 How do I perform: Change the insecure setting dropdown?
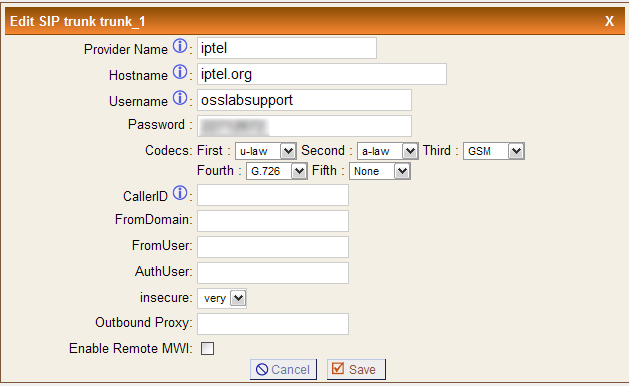(222, 298)
